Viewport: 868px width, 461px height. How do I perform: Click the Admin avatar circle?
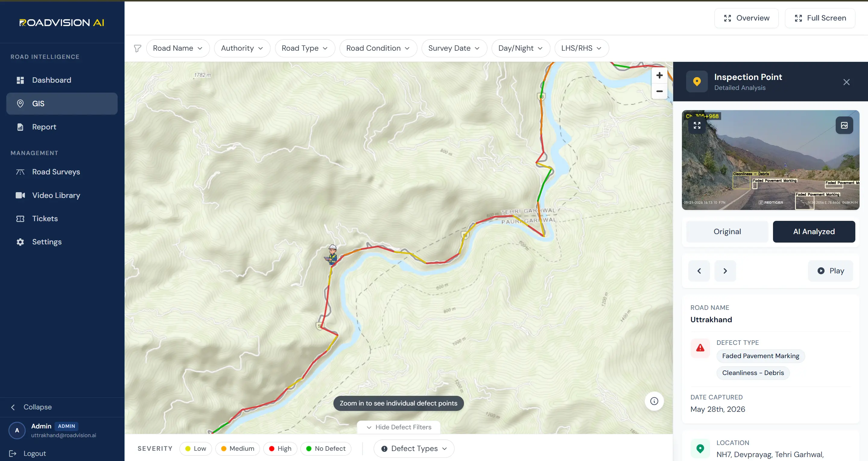tap(17, 430)
